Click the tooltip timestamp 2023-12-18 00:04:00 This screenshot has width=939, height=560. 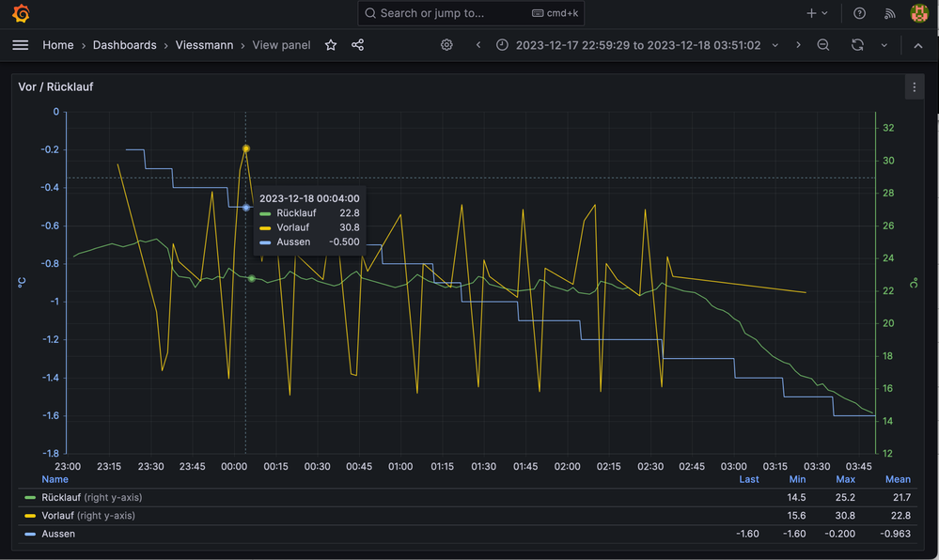[x=309, y=198]
